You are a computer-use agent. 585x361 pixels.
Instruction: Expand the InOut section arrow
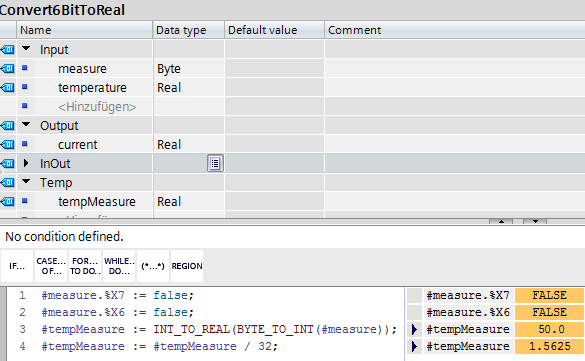click(26, 163)
